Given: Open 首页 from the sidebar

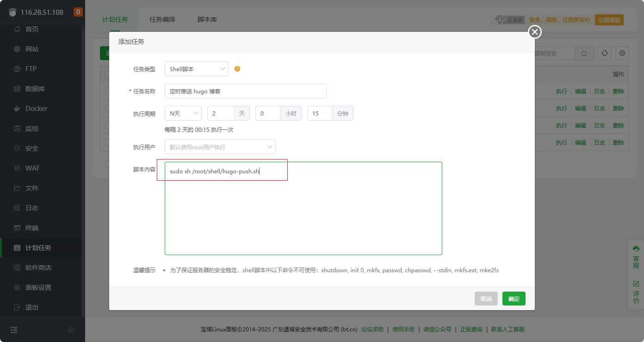Looking at the screenshot, I should (x=31, y=29).
